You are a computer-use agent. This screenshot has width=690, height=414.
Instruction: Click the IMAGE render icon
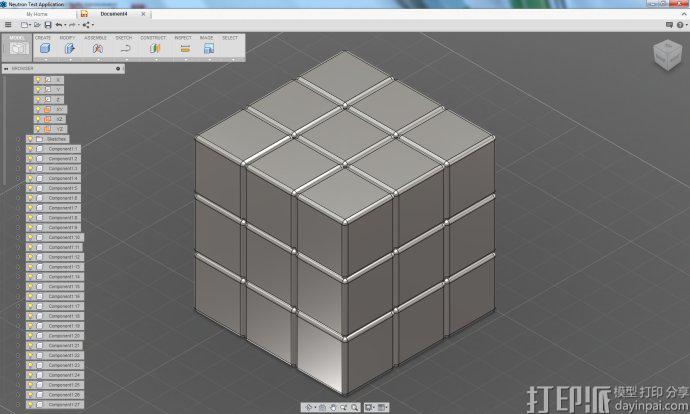(209, 48)
